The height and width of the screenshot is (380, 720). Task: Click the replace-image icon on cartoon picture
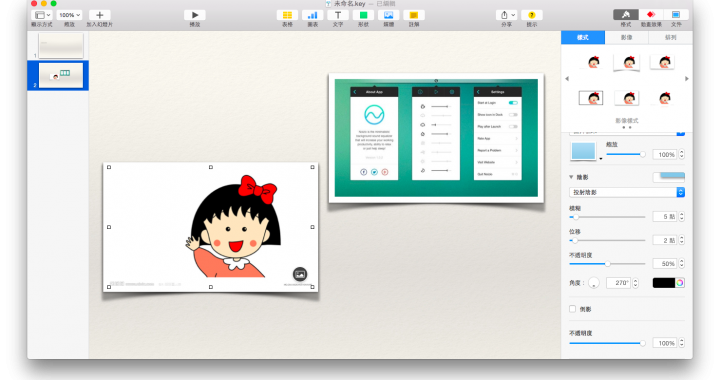[300, 274]
